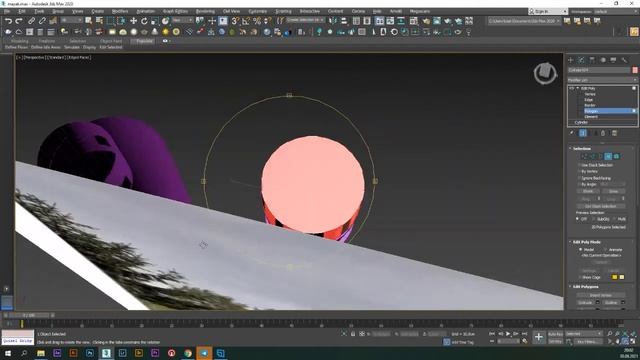Open the Display panel tab icon
The height and width of the screenshot is (360, 640).
click(x=613, y=60)
